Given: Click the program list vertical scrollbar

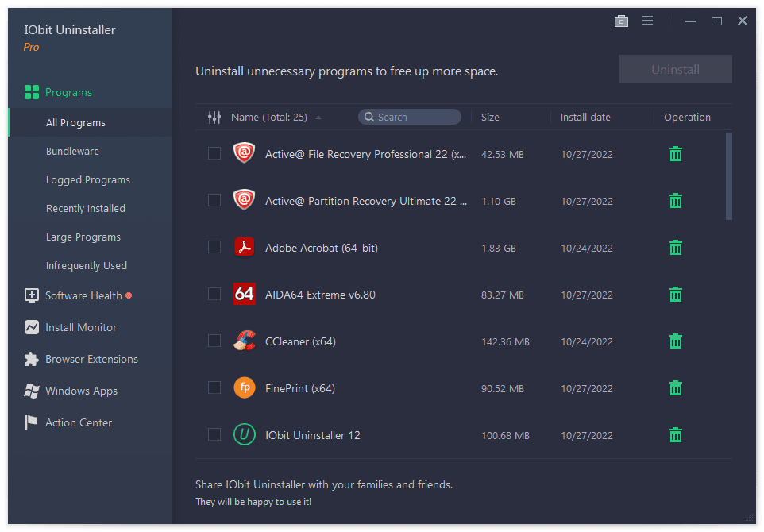Looking at the screenshot, I should tap(729, 176).
